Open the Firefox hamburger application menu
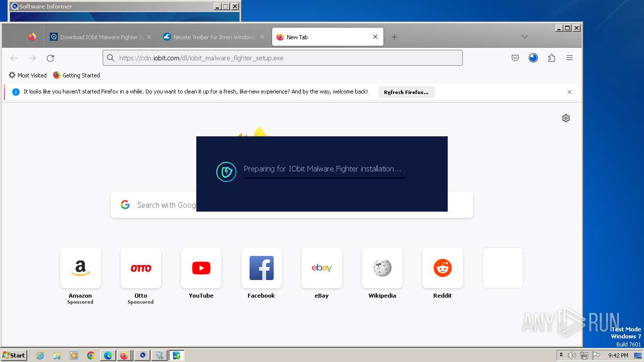Screen dimensions: 644x362 (570, 58)
